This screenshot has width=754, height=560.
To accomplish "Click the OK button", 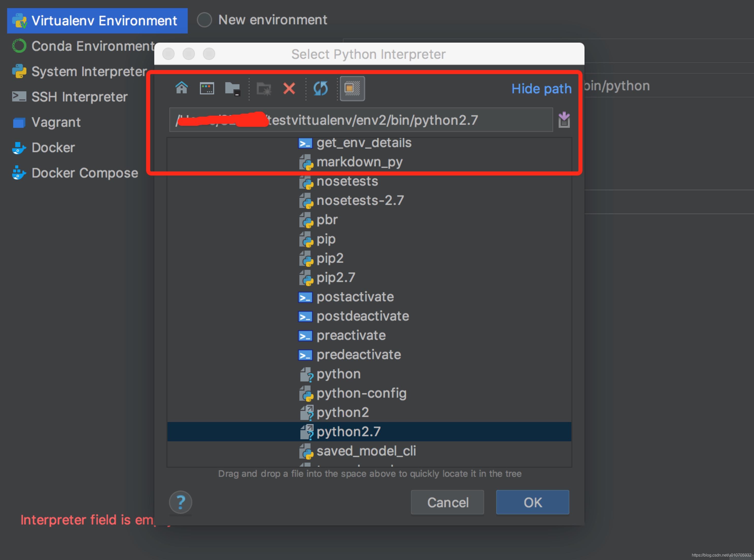I will (x=532, y=502).
